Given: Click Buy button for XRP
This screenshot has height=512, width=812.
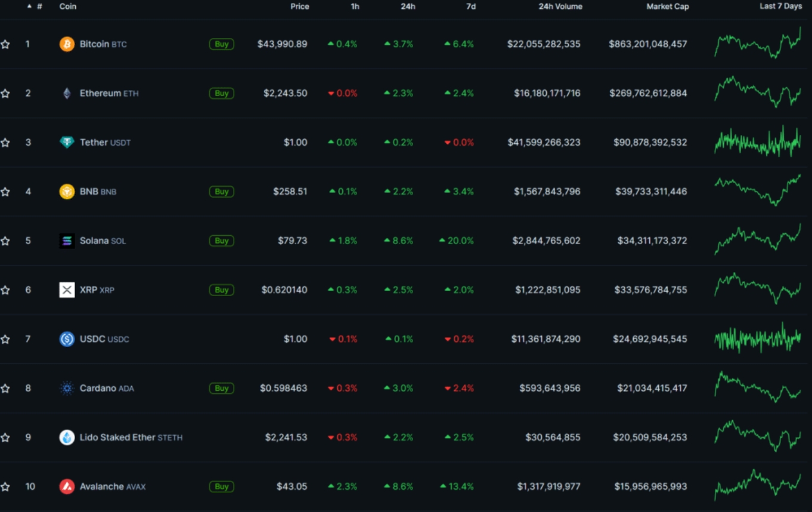Looking at the screenshot, I should (221, 290).
